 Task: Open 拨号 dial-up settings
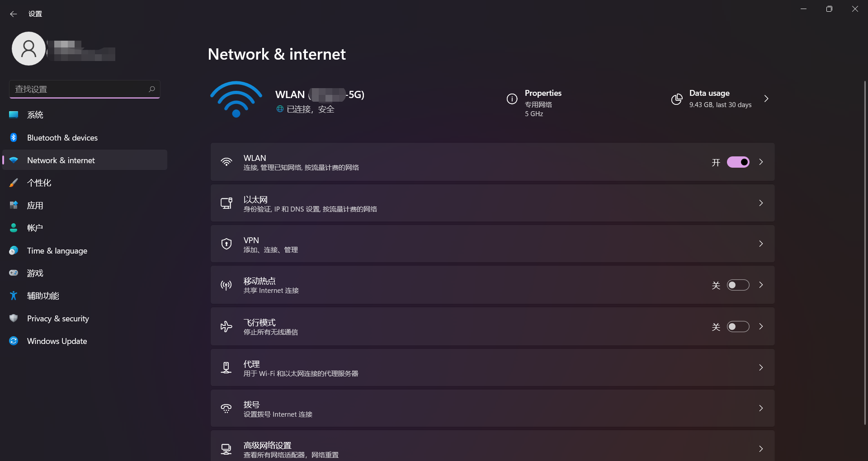(x=492, y=409)
